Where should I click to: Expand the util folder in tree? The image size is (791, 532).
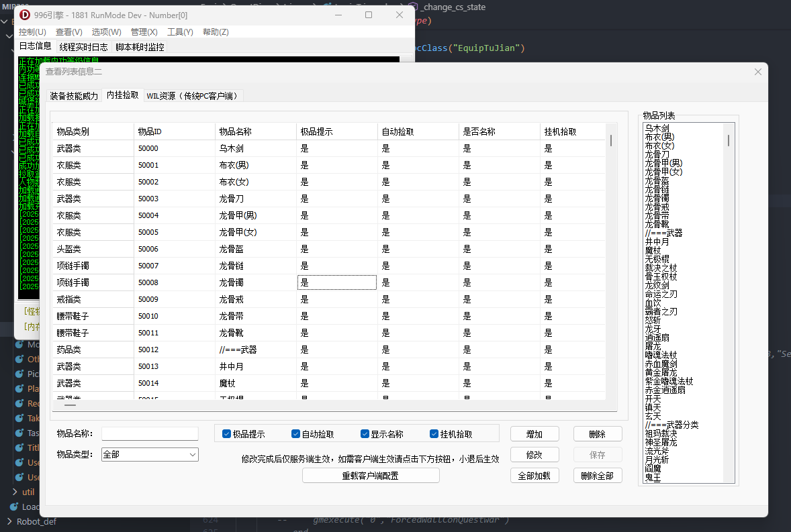tap(15, 492)
